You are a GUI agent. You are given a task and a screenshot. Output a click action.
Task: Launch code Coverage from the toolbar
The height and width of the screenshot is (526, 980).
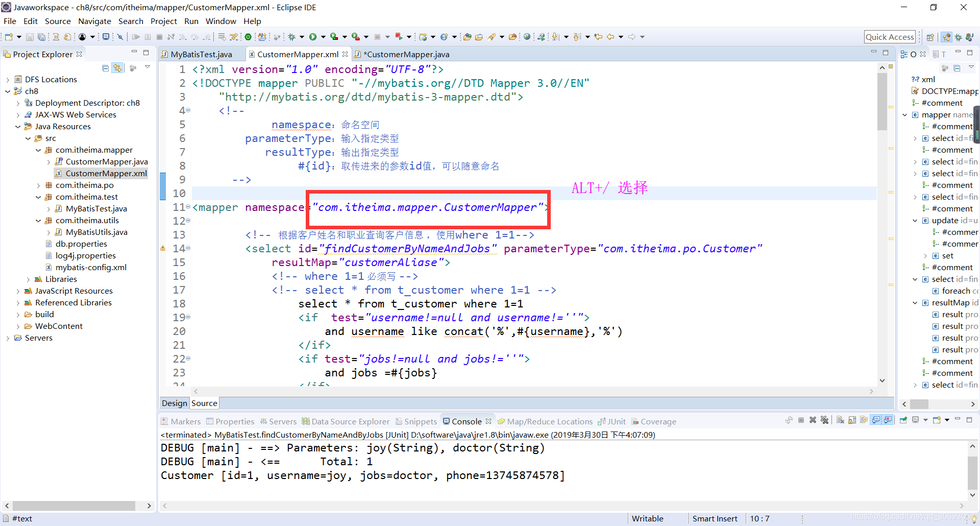pos(333,36)
